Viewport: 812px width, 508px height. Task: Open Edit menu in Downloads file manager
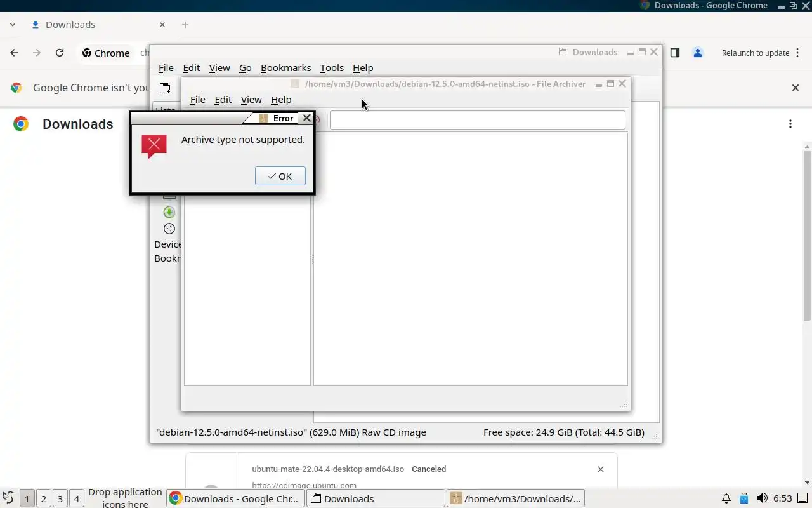click(x=191, y=68)
